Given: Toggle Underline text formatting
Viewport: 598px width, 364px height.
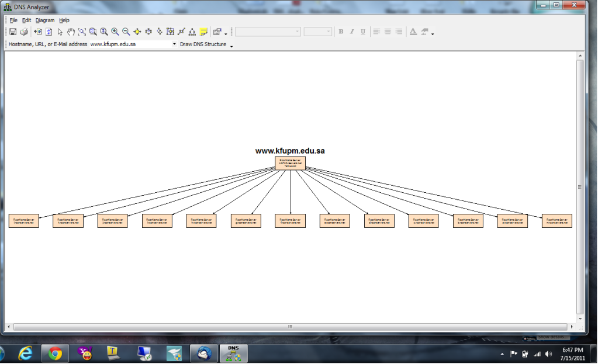Looking at the screenshot, I should (x=363, y=32).
